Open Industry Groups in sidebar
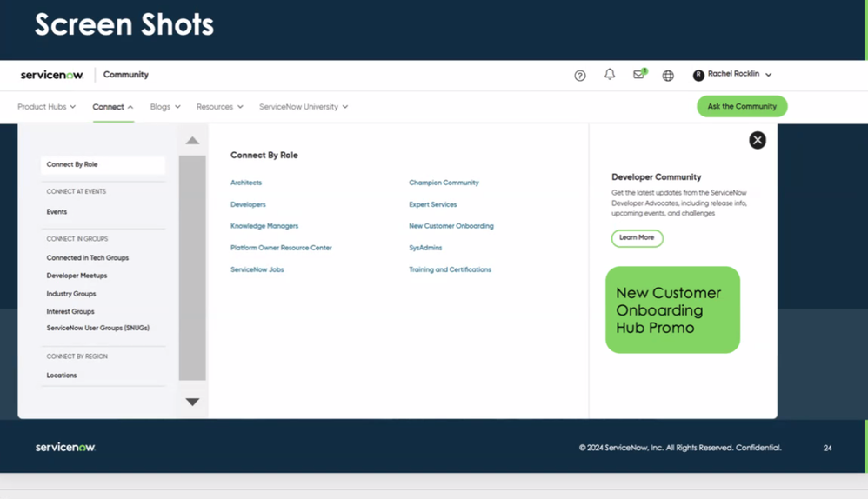Viewport: 868px width, 499px height. point(70,294)
